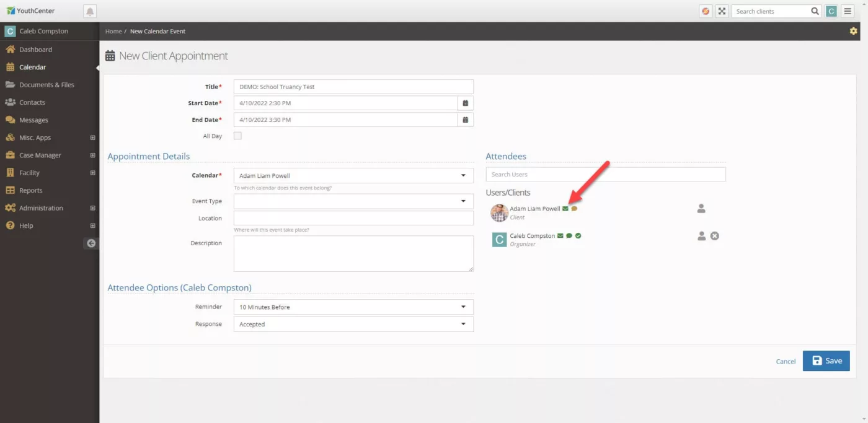The width and height of the screenshot is (868, 423).
Task: Click the person icon in Caleb Compston's row
Action: point(701,236)
